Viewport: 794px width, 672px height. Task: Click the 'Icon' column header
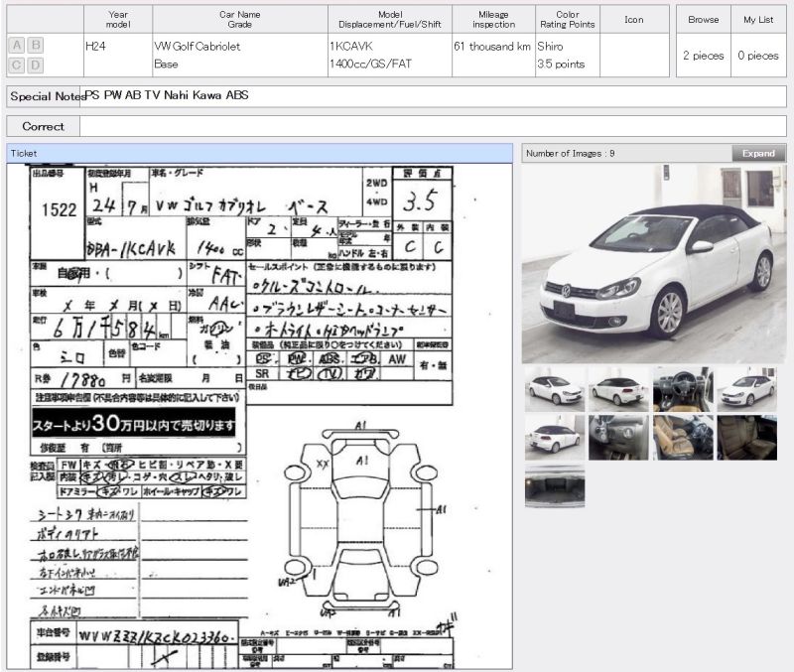click(x=634, y=19)
